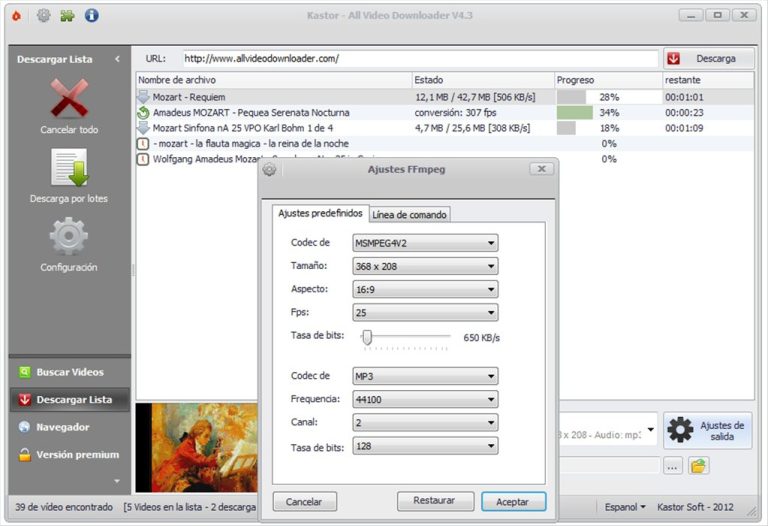Click the Progreso column header

point(608,80)
